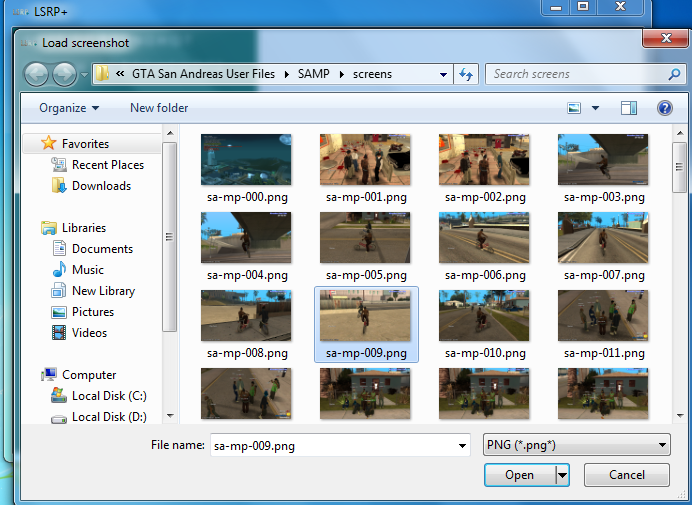Screen dimensions: 692x505
Task: Minimize the LSRP+ window
Action: tap(556, 7)
